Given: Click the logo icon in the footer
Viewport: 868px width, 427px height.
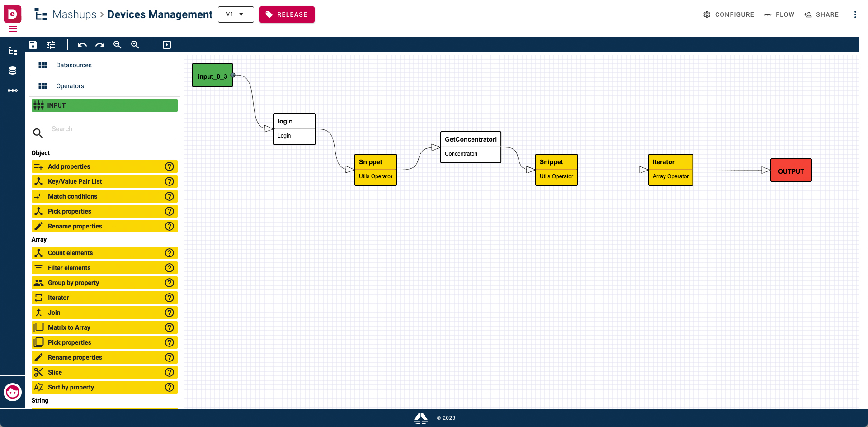Looking at the screenshot, I should [421, 418].
